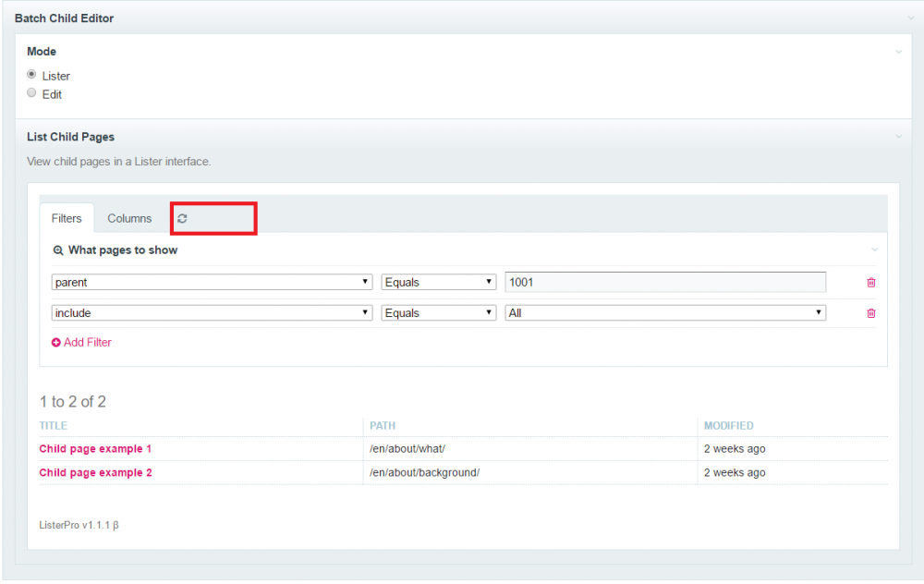The width and height of the screenshot is (924, 584).
Task: Select the Lister mode radio button
Action: (x=32, y=75)
